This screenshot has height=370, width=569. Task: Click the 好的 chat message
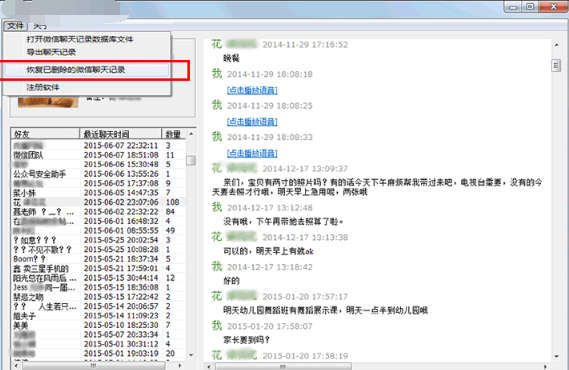pyautogui.click(x=231, y=281)
